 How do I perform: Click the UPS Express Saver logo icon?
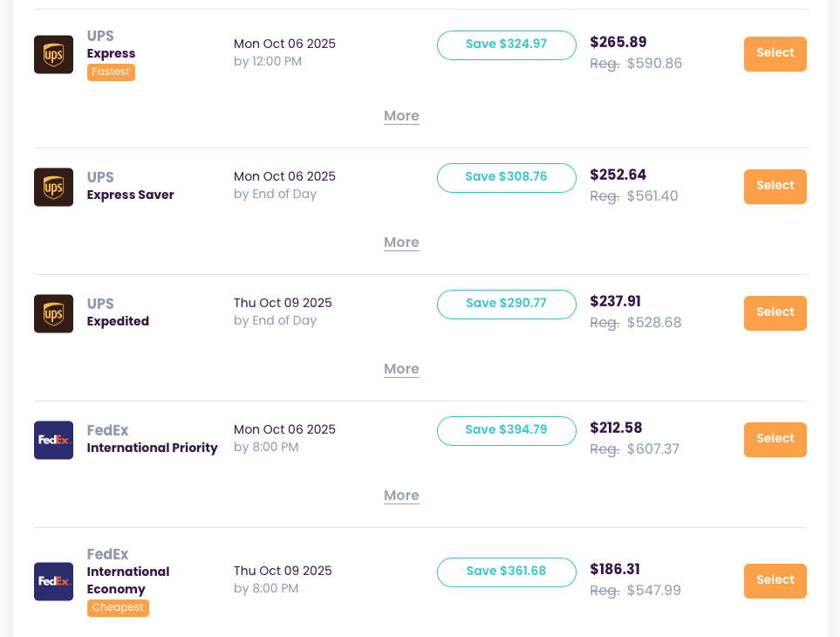[53, 187]
